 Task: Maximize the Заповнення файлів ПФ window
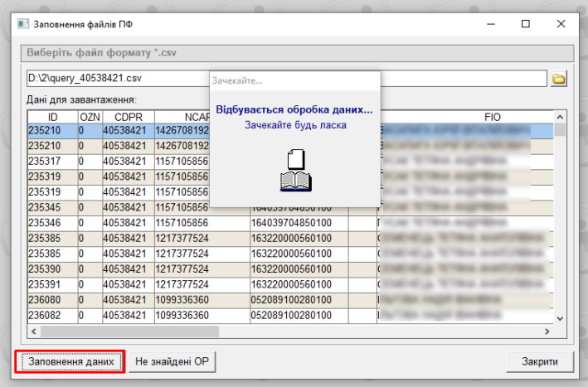tap(525, 24)
